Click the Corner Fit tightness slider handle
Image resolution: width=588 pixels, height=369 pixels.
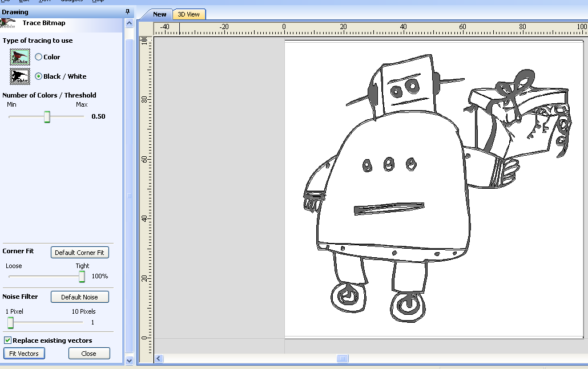pyautogui.click(x=80, y=276)
